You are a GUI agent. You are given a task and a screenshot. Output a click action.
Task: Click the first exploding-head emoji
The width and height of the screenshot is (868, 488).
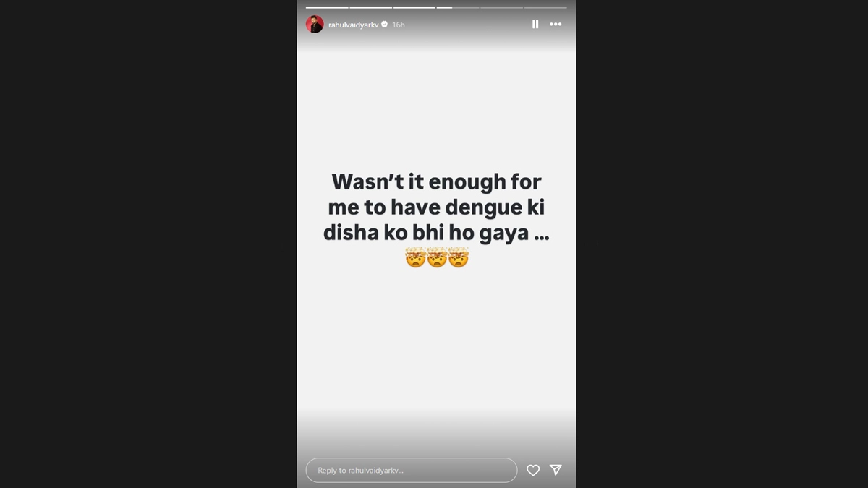[415, 257]
